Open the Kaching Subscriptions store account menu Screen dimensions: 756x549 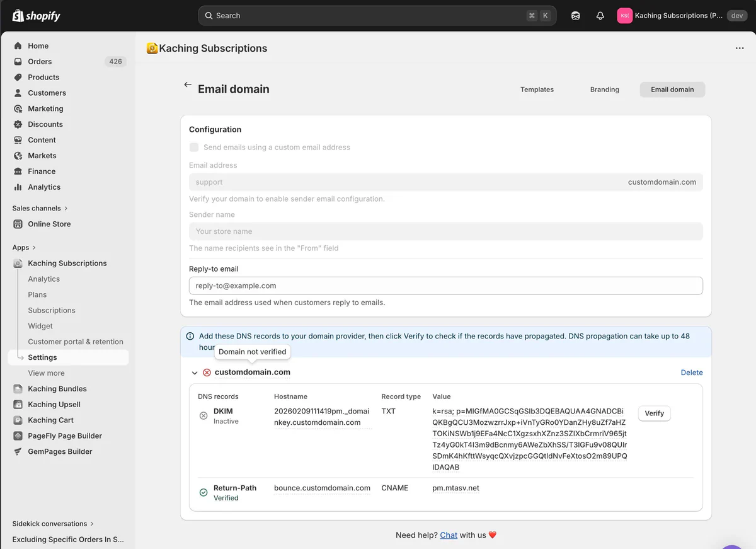coord(682,16)
